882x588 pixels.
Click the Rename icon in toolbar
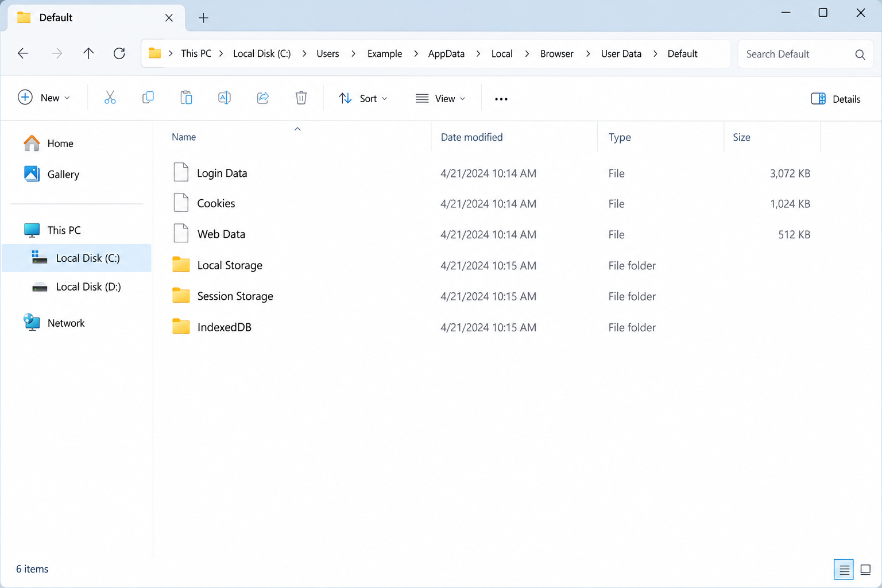click(x=225, y=98)
